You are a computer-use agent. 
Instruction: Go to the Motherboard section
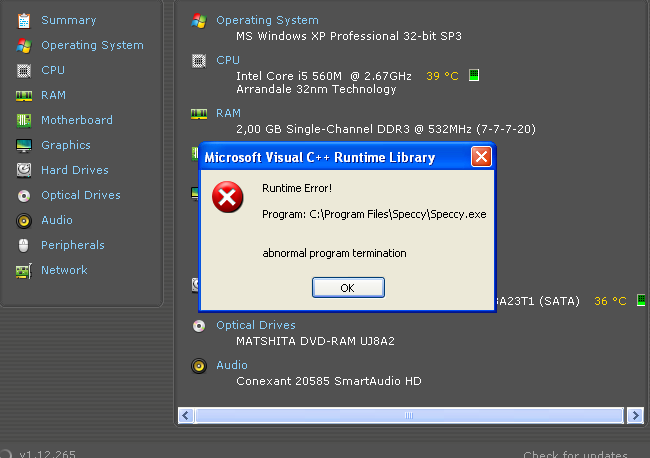click(77, 120)
